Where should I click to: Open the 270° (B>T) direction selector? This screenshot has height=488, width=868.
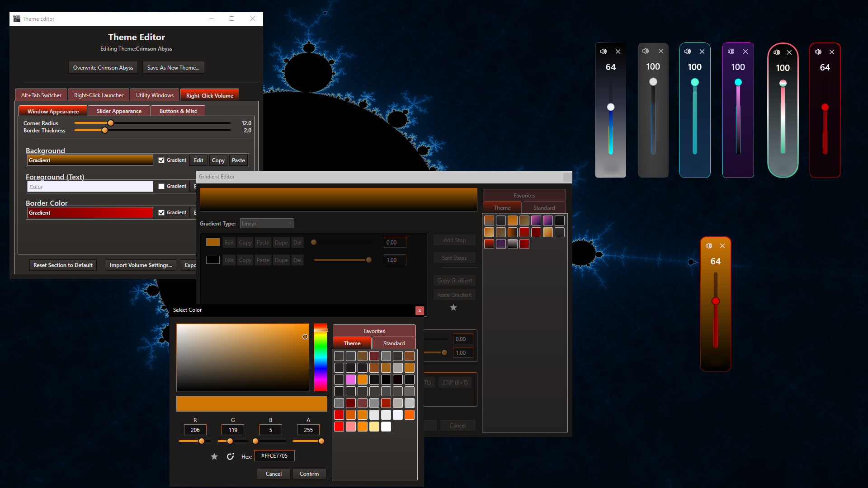coord(455,382)
